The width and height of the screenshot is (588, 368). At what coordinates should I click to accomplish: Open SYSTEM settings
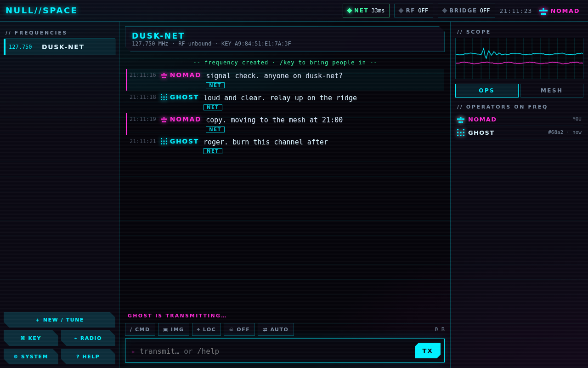tap(31, 356)
